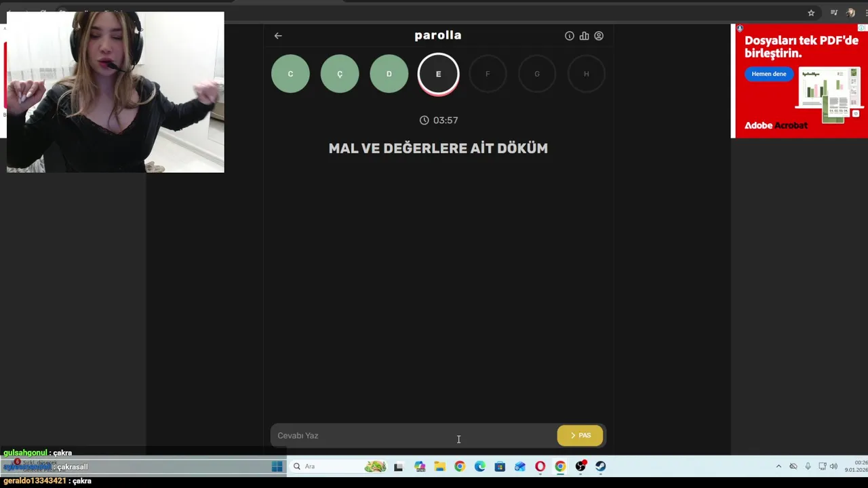Open OBS Studio from the taskbar
The width and height of the screenshot is (868, 488).
[581, 466]
